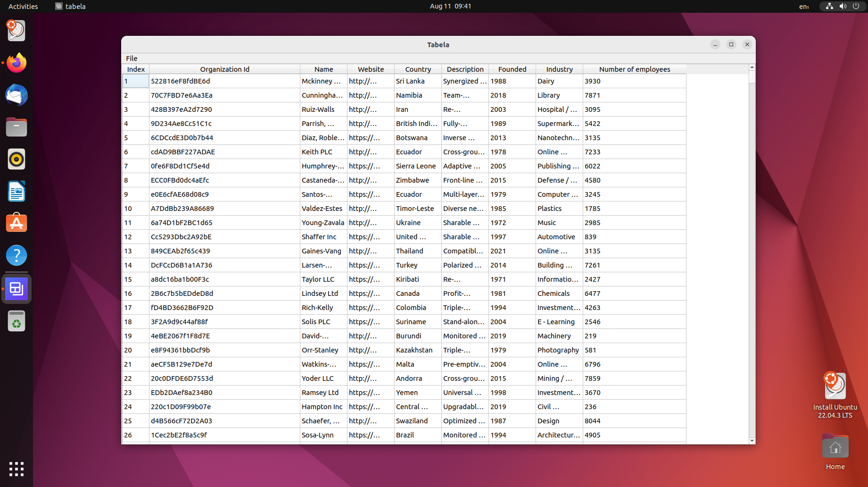Select the highlighted Tabela icon in the dock
868x487 pixels.
tap(17, 288)
